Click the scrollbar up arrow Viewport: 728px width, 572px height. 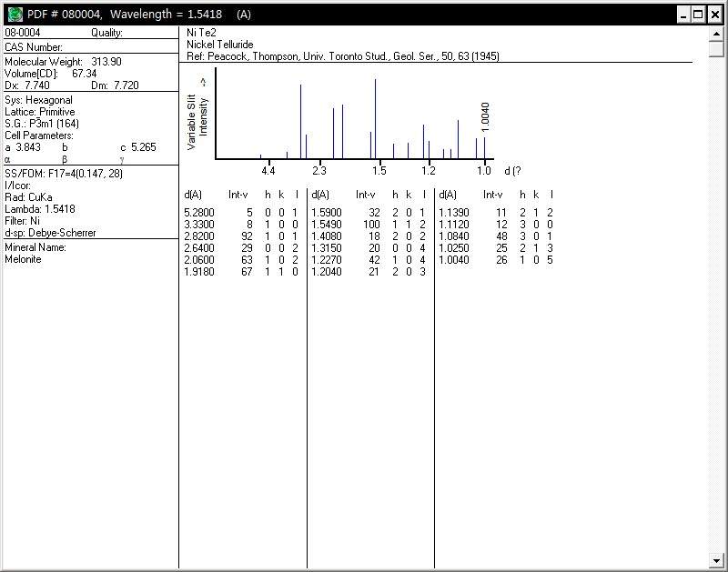pos(716,34)
